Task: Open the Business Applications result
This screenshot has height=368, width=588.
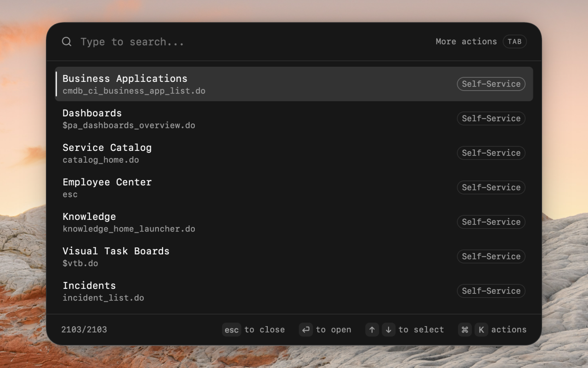Action: coord(294,84)
